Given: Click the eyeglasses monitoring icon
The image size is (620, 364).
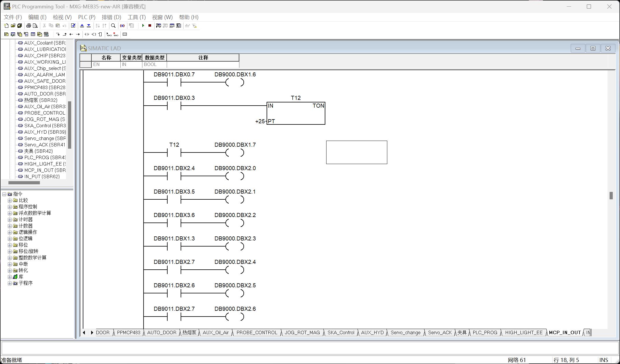Looking at the screenshot, I should point(188,26).
